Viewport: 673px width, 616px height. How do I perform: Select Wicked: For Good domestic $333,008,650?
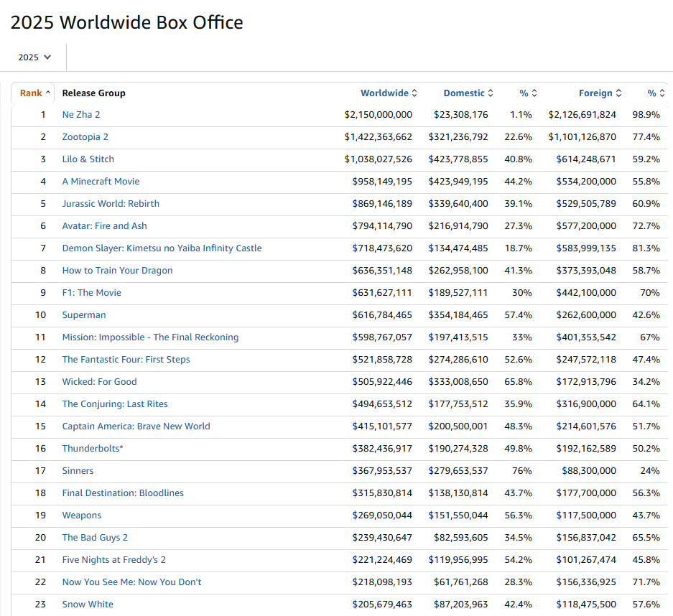pyautogui.click(x=458, y=382)
